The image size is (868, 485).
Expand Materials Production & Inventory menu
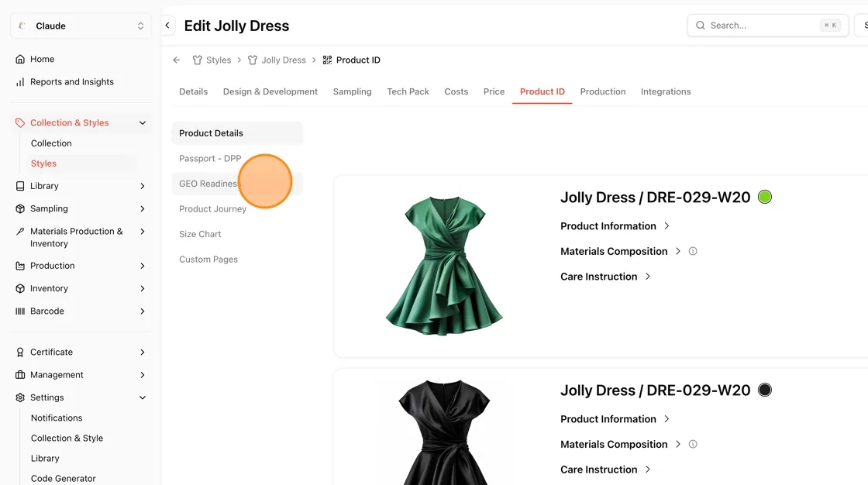(143, 232)
